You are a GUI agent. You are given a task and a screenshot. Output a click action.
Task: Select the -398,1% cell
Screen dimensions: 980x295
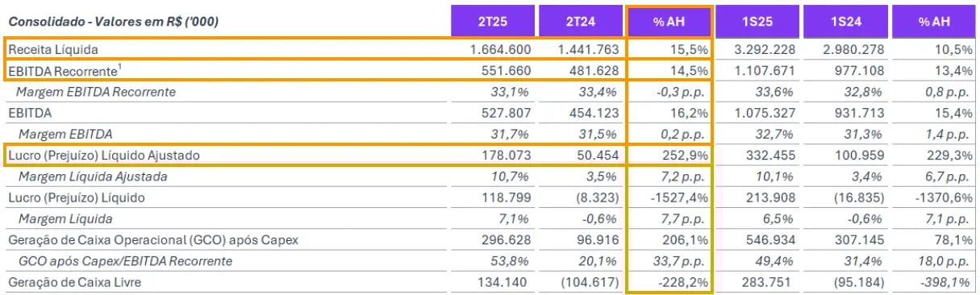[948, 280]
